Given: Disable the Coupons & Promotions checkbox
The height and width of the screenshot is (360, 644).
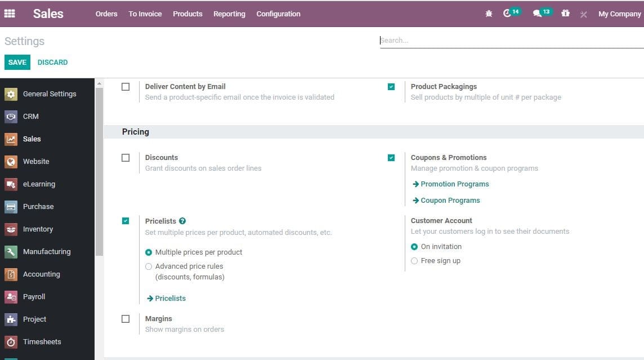Looking at the screenshot, I should pyautogui.click(x=391, y=158).
